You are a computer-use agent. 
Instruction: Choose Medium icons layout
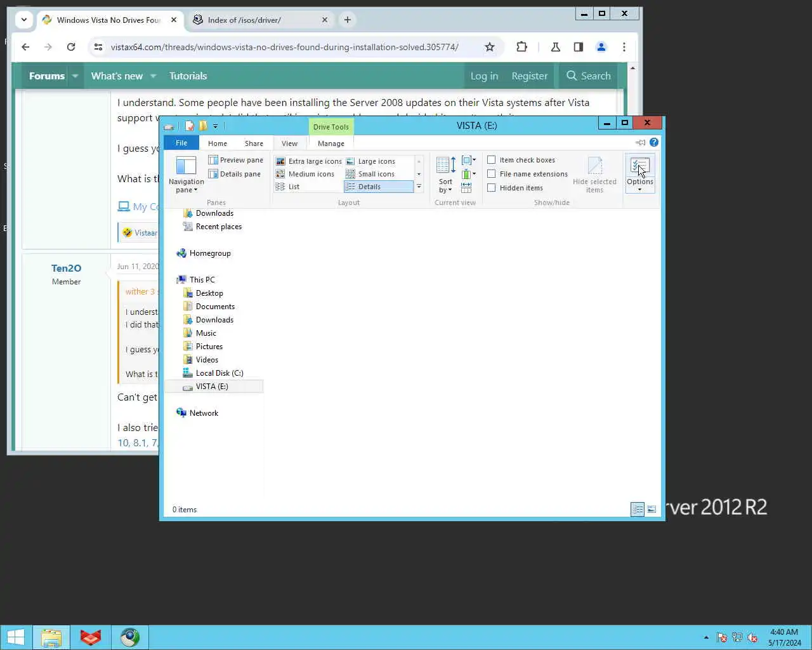(305, 174)
